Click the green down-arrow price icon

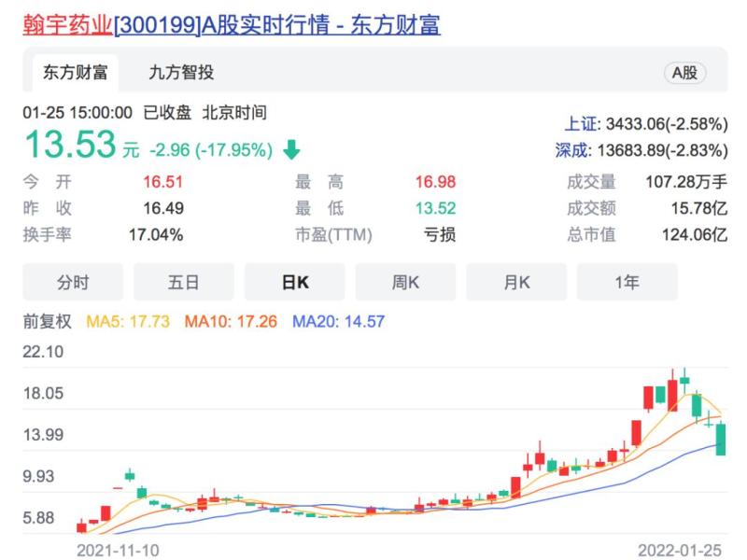click(291, 149)
